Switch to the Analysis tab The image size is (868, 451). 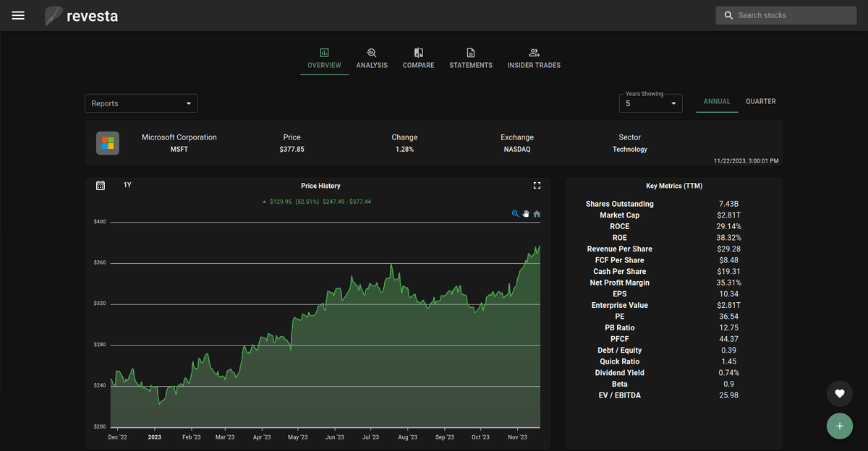click(x=372, y=59)
